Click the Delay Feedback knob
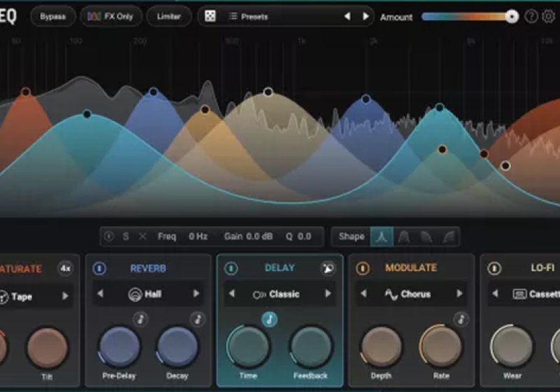Image resolution: width=560 pixels, height=392 pixels. click(311, 346)
